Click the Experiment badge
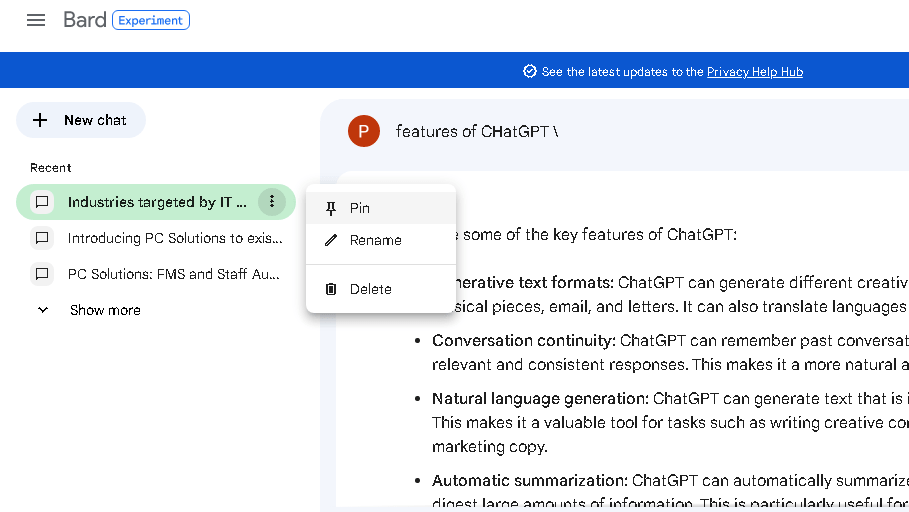The width and height of the screenshot is (909, 512). pos(151,20)
